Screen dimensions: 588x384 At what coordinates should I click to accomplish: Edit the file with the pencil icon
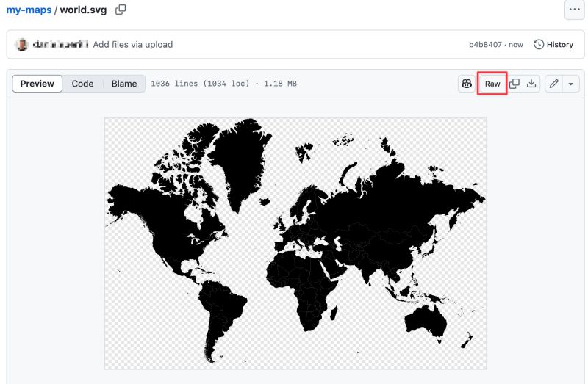coord(554,84)
